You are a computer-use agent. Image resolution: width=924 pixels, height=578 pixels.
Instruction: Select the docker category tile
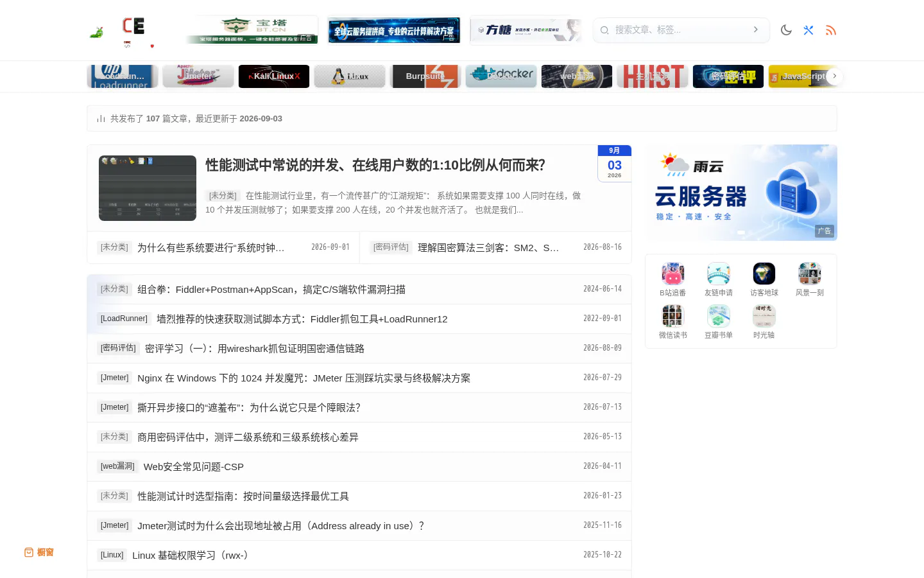(501, 76)
